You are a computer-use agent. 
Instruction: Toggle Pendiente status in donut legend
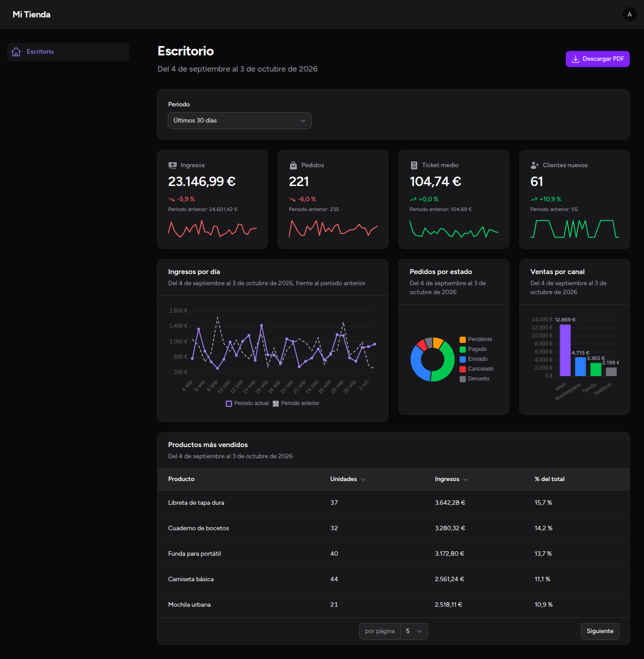click(x=476, y=340)
